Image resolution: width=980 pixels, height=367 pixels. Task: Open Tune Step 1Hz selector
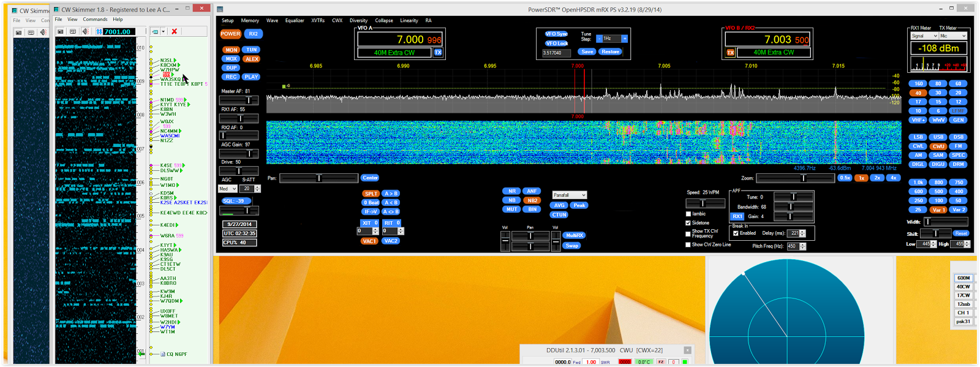tap(612, 39)
